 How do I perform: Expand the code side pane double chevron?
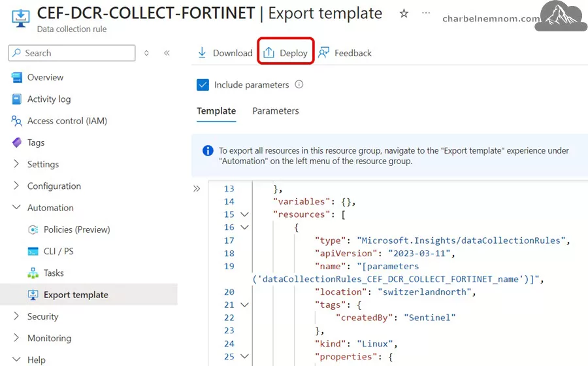197,189
